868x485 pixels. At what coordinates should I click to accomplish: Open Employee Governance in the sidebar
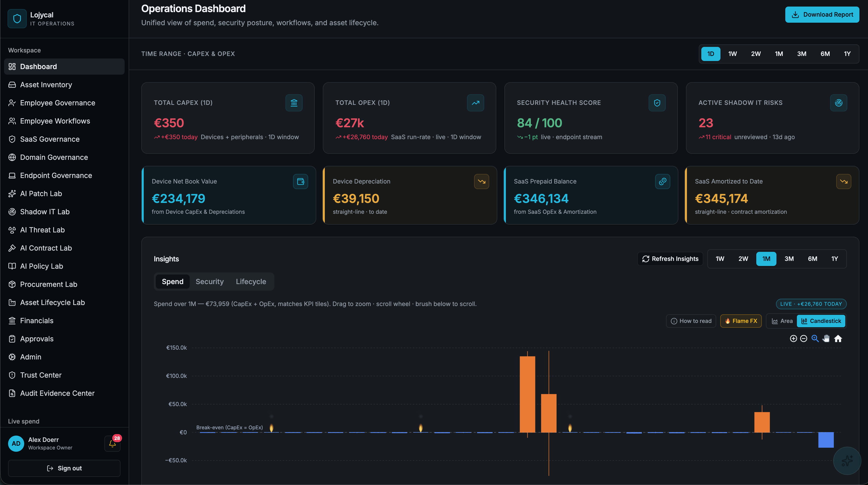(64, 103)
